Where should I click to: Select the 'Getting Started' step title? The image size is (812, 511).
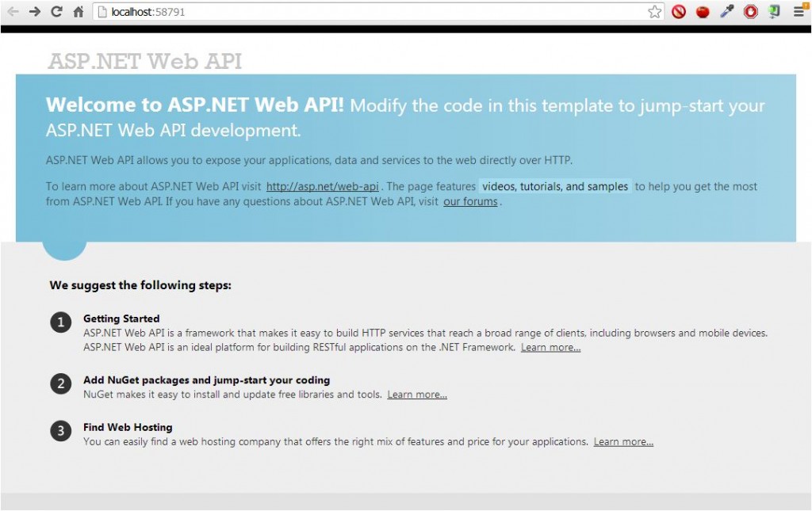tap(121, 318)
